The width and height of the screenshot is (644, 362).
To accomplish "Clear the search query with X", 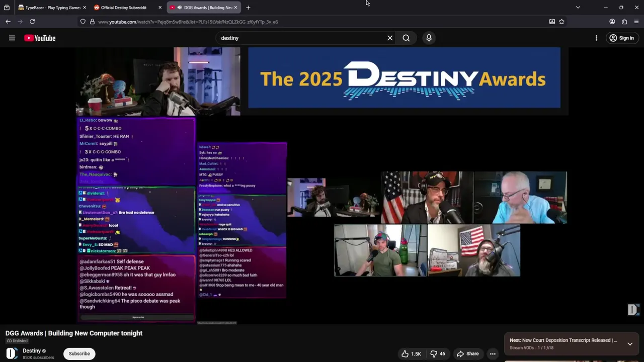I will (x=390, y=38).
